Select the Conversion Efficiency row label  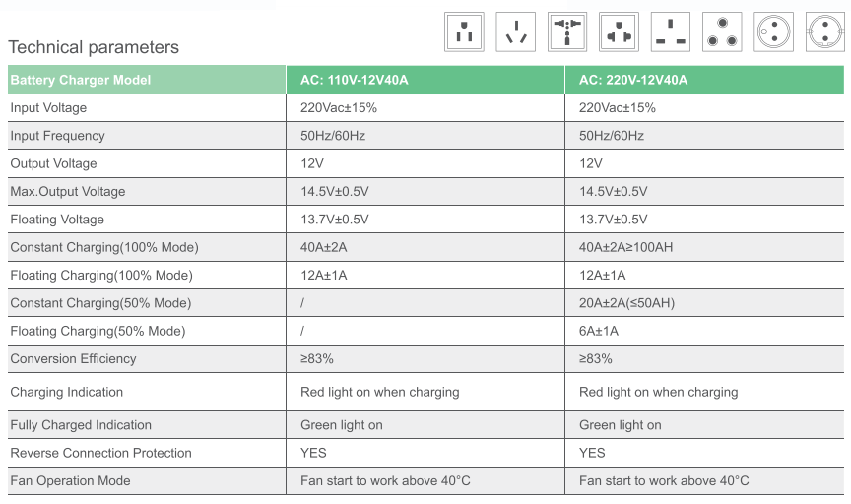click(x=73, y=358)
